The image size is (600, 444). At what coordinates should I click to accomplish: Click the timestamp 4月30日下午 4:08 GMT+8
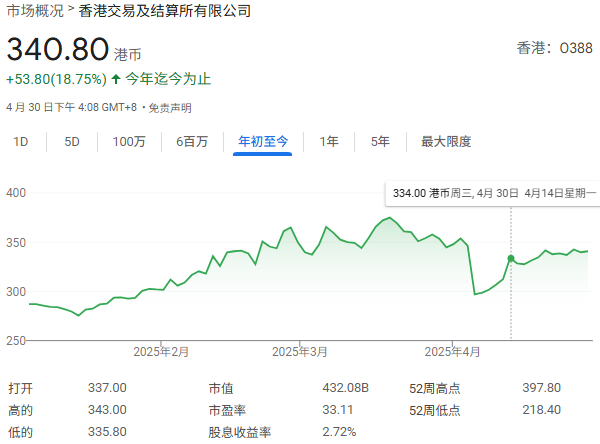coord(71,107)
